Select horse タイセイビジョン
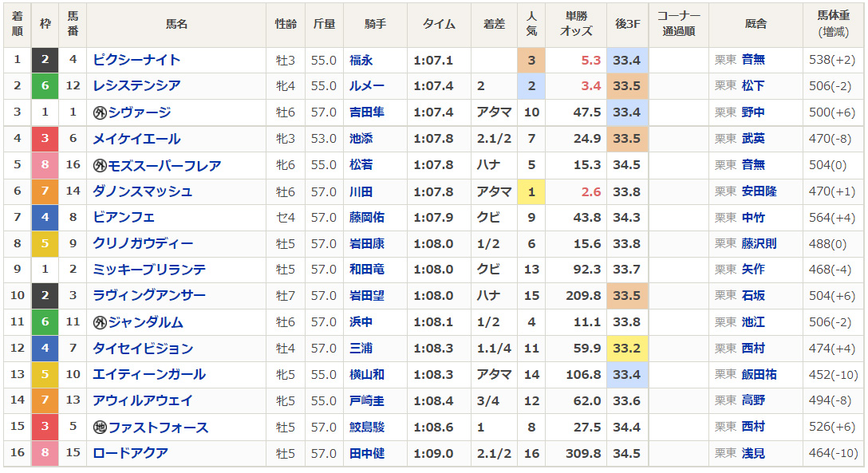Screen dimensions: 868x473 tap(143, 348)
